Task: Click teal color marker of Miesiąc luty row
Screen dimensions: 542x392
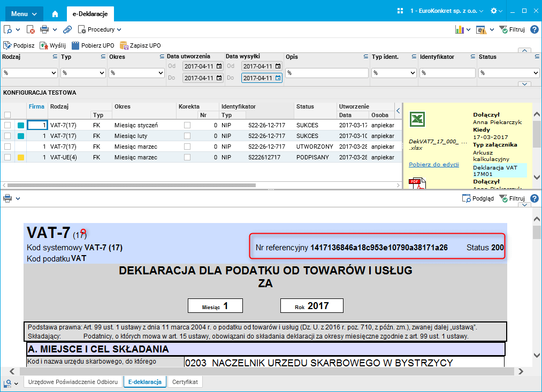Action: [21, 136]
